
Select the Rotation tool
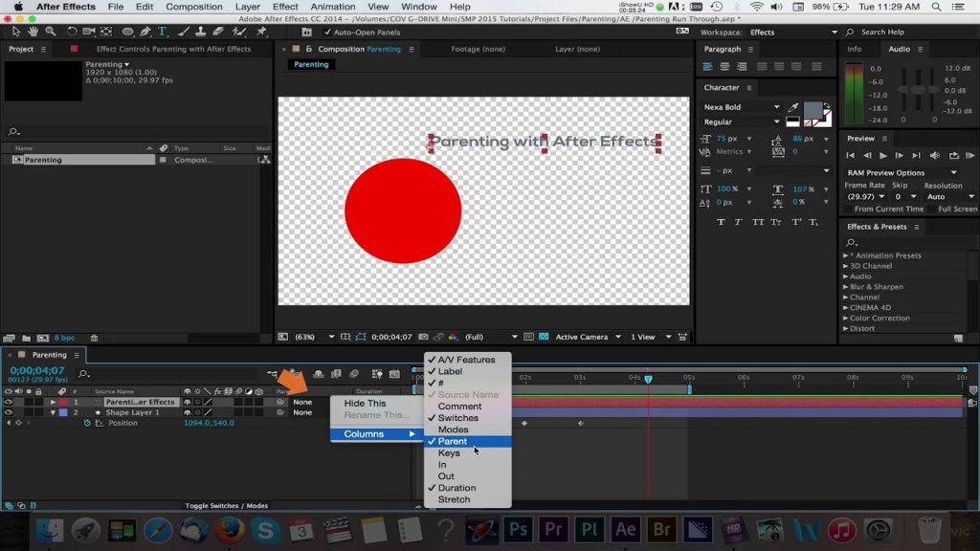pyautogui.click(x=72, y=32)
